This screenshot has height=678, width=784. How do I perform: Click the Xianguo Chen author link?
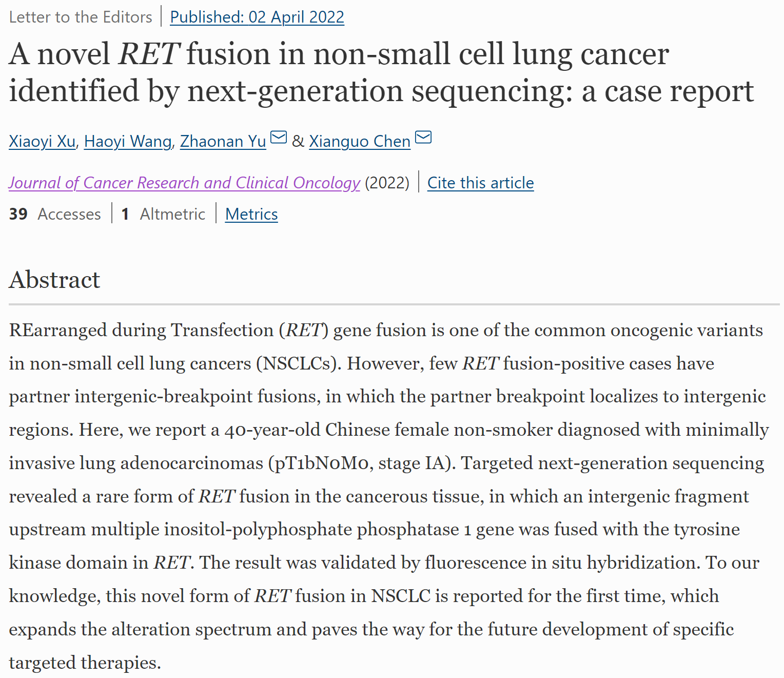click(359, 141)
